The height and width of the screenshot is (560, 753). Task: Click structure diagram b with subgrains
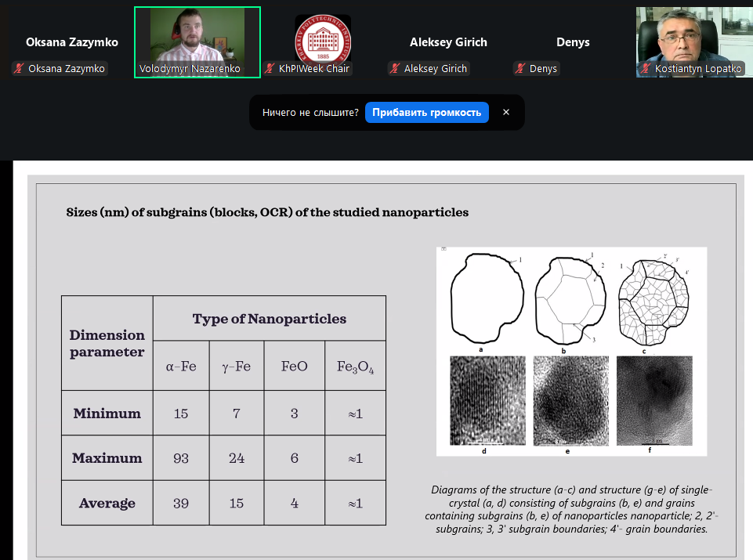click(570, 301)
